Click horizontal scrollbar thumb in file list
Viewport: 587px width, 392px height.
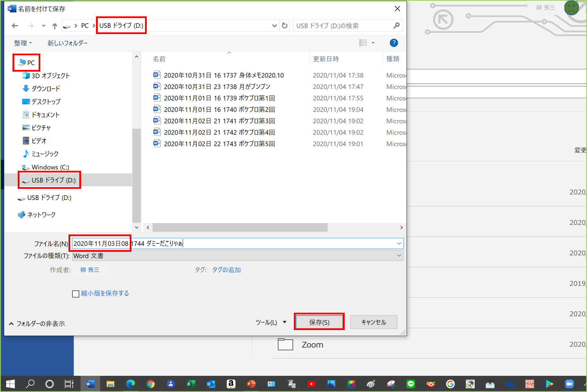pos(240,227)
